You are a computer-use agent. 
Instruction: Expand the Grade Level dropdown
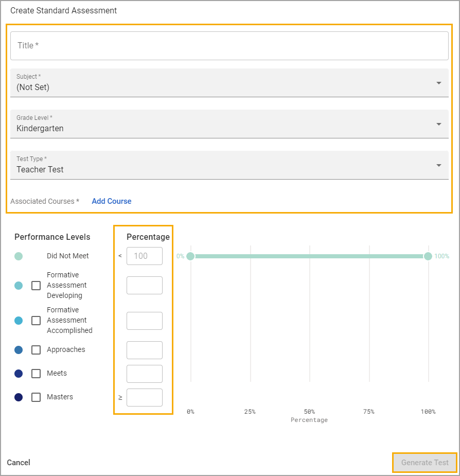coord(229,124)
